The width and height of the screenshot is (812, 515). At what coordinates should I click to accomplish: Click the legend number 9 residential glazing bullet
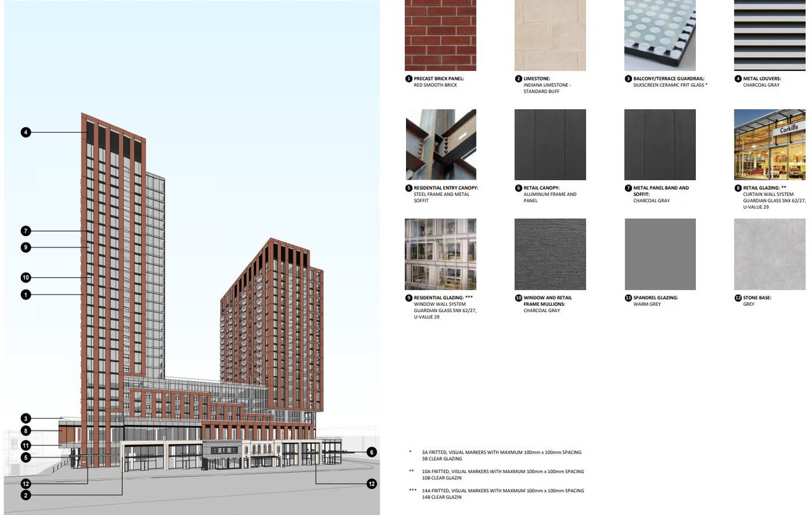[x=409, y=298]
